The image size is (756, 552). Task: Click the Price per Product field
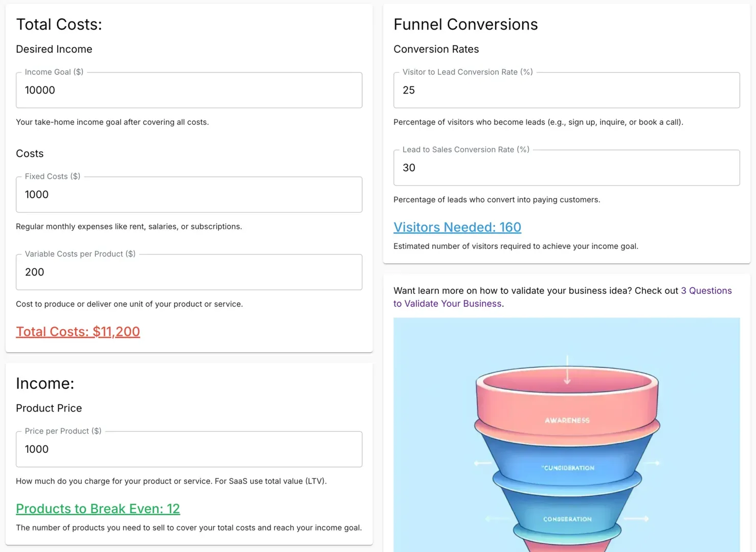point(189,449)
